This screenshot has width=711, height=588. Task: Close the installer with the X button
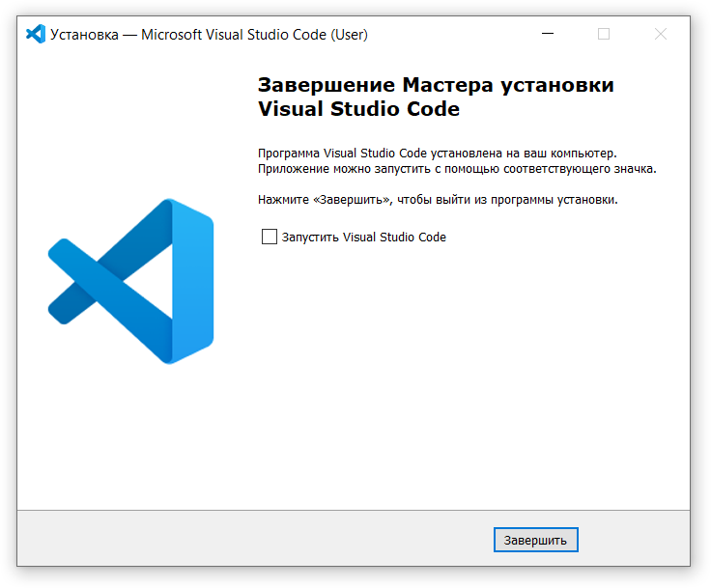tap(661, 35)
